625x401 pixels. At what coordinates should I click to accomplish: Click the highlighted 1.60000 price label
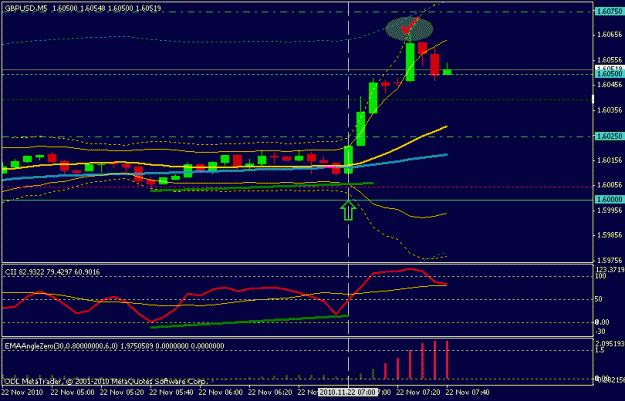[609, 199]
